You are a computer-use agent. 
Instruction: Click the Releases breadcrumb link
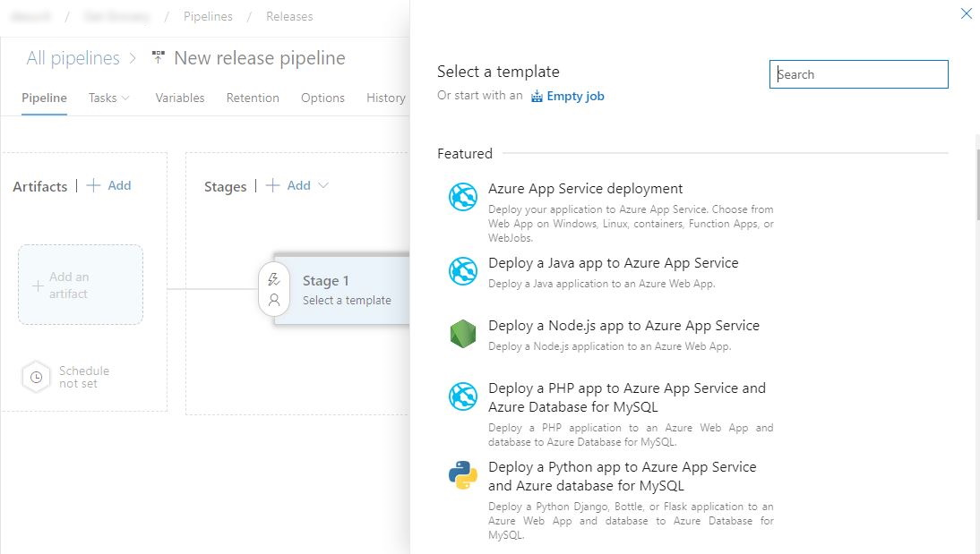289,16
